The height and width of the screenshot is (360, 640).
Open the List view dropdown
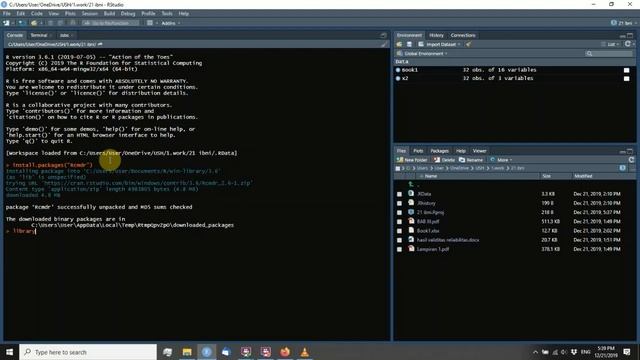610,44
